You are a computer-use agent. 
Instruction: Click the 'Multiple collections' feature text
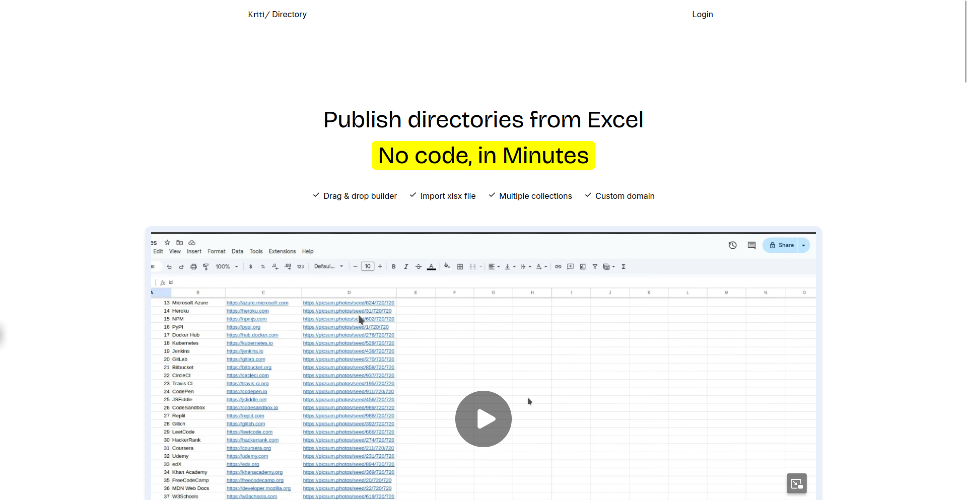point(535,196)
